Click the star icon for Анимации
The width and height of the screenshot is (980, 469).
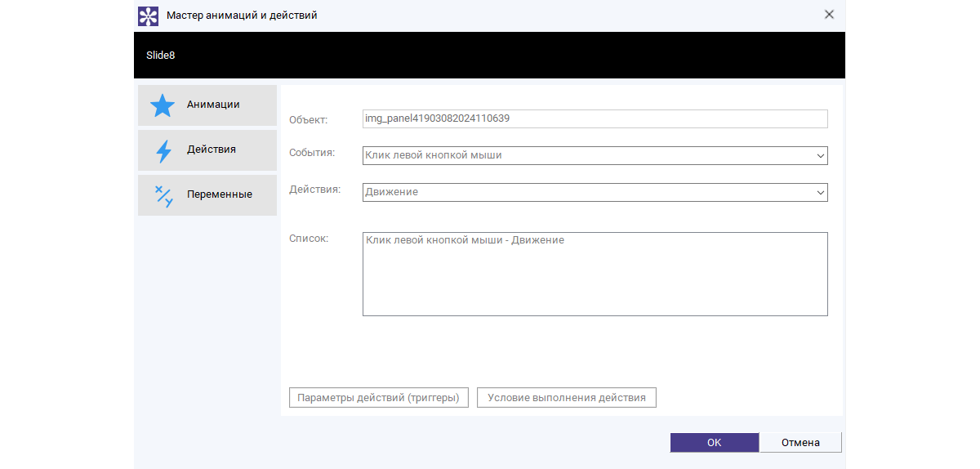click(x=163, y=105)
